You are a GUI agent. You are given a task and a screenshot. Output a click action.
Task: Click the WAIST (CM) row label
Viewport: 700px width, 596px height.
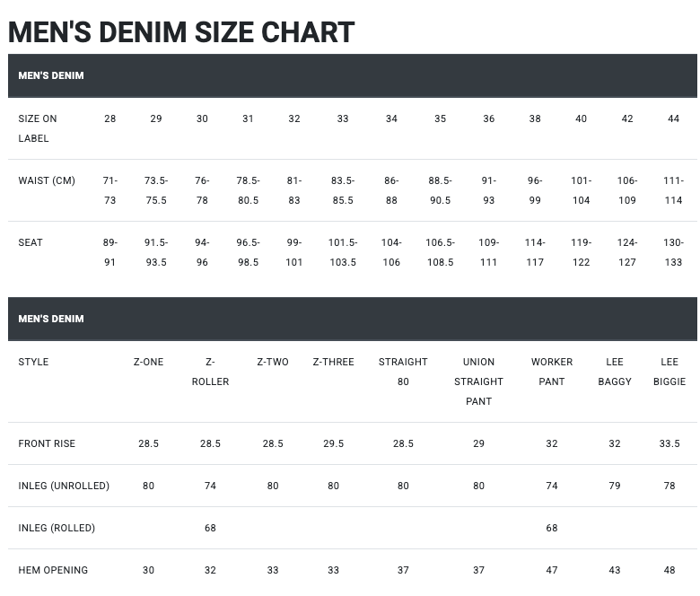[47, 180]
